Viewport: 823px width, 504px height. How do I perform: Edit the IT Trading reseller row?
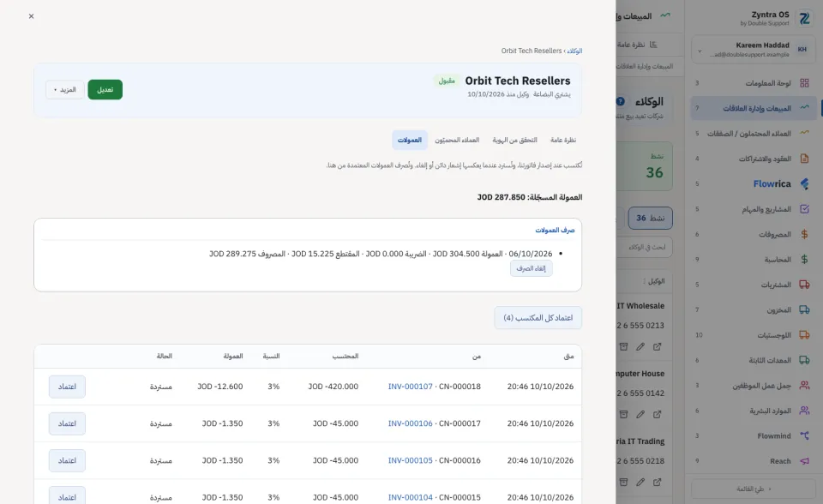click(640, 482)
